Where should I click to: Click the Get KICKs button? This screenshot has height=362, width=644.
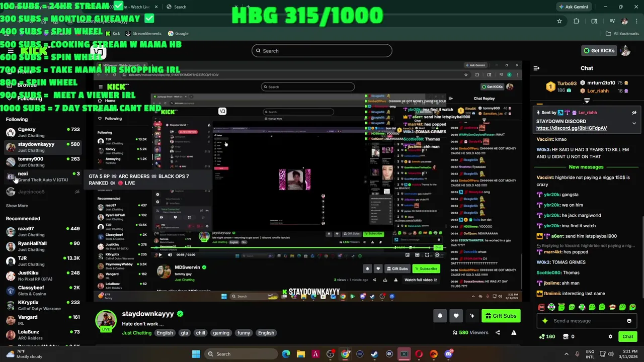coord(599,50)
